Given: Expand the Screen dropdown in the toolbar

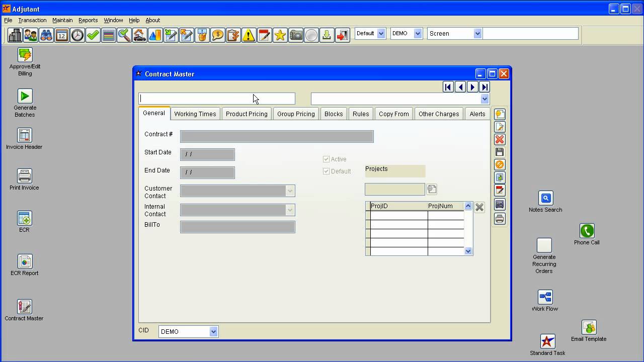Looking at the screenshot, I should tap(477, 33).
